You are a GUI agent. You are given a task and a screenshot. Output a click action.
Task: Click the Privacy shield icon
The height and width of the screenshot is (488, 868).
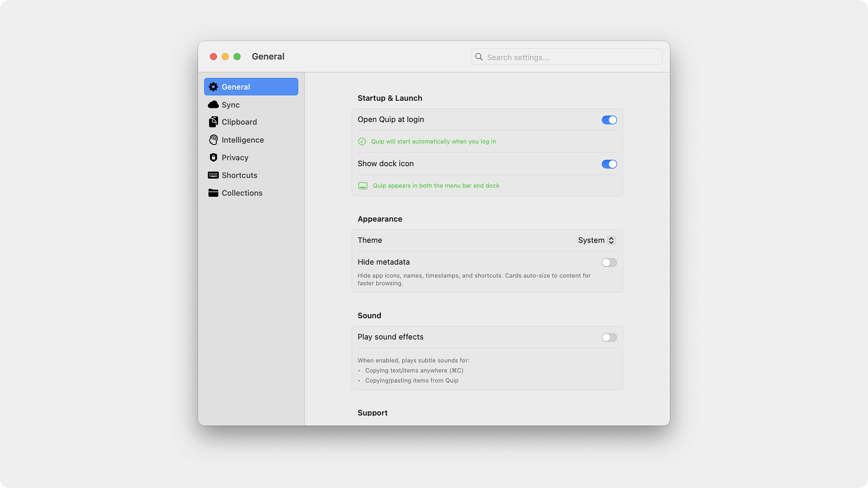[x=213, y=158]
